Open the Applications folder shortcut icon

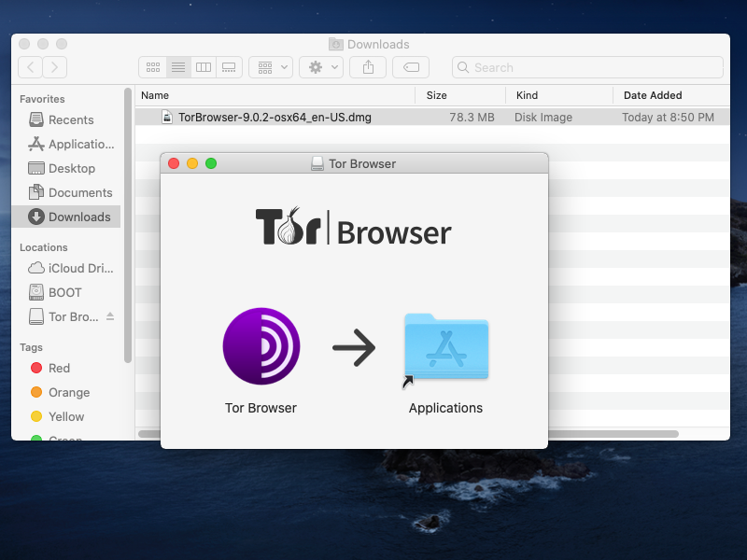click(445, 347)
